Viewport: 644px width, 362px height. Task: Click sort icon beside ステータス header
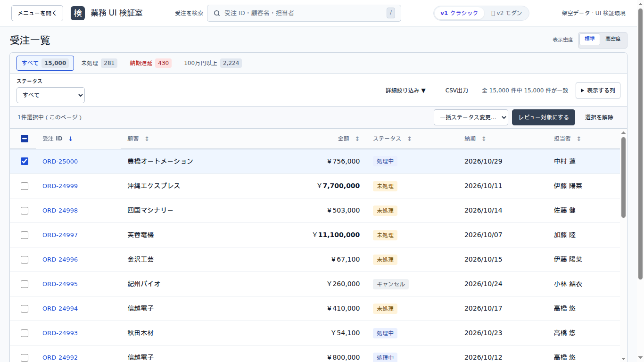(409, 139)
